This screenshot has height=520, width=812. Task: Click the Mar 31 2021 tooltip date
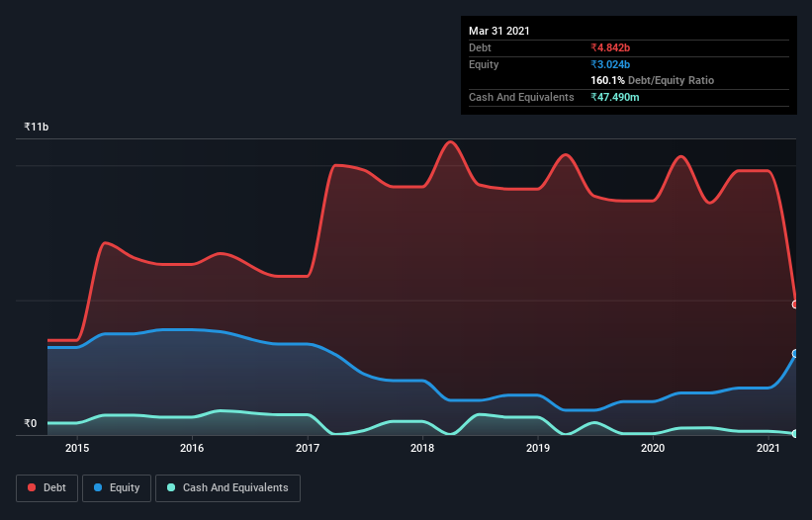[x=499, y=31]
